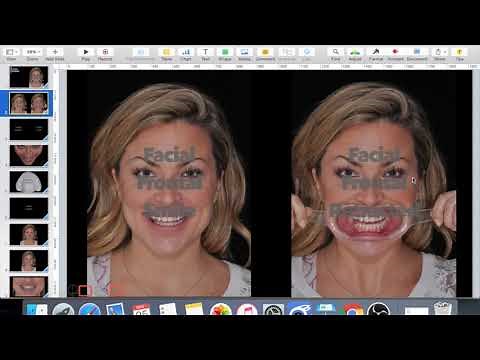Viewport: 480px width, 360px height.
Task: Select the first slide thumbnail
Action: tap(29, 77)
